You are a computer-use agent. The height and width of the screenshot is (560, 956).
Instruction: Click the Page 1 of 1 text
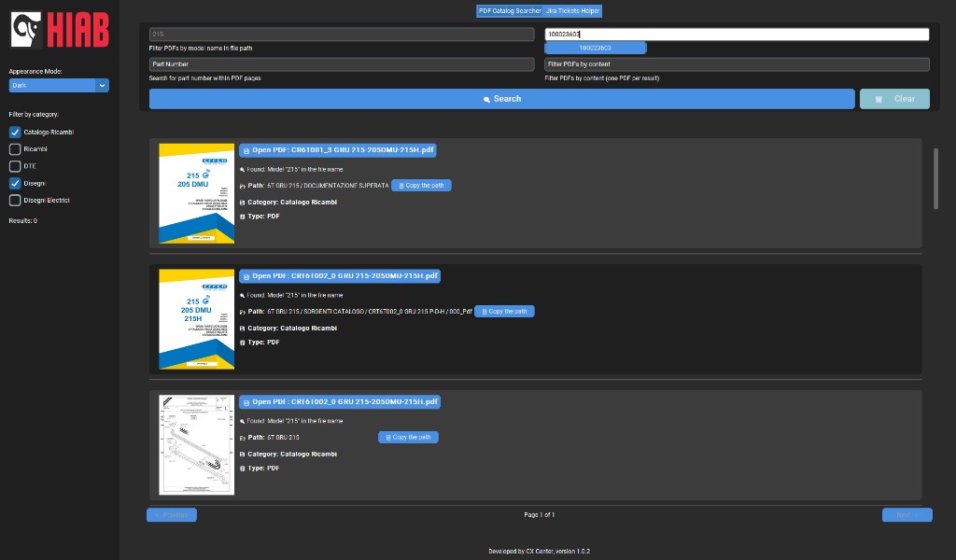click(x=539, y=515)
